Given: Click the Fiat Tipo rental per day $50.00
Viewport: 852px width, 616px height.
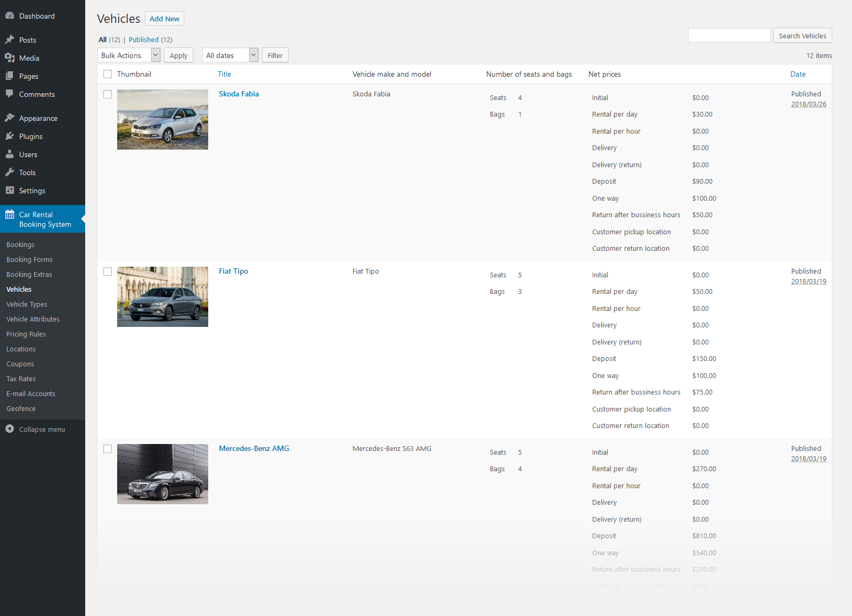Looking at the screenshot, I should tap(702, 292).
